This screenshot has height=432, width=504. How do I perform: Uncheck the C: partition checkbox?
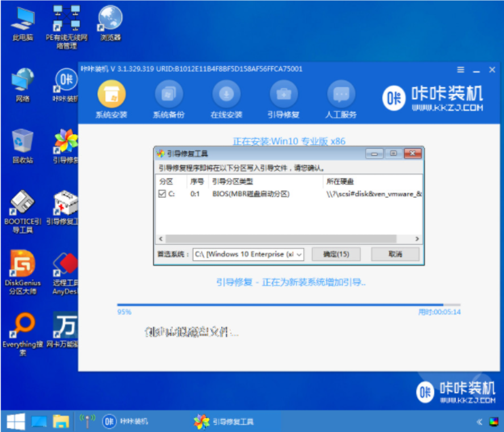(162, 194)
